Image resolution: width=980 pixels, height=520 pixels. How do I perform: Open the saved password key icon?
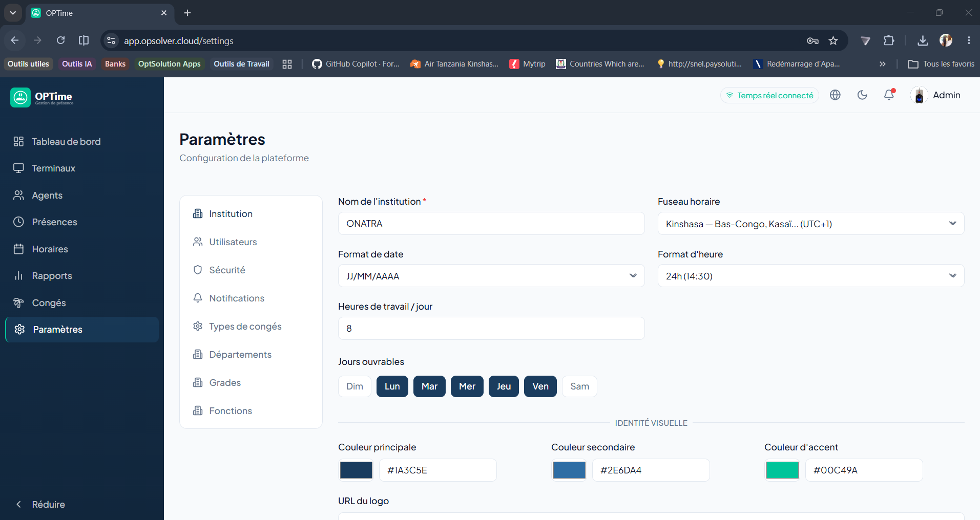click(812, 40)
